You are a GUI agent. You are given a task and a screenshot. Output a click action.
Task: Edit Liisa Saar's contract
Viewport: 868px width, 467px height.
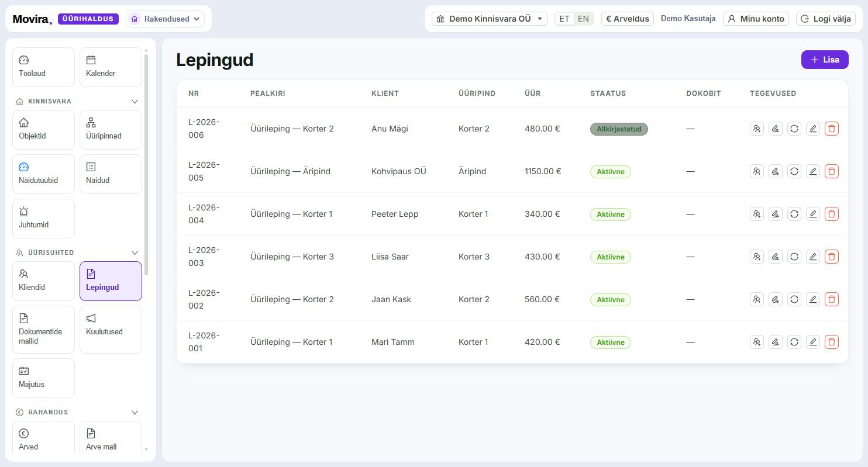pyautogui.click(x=813, y=257)
